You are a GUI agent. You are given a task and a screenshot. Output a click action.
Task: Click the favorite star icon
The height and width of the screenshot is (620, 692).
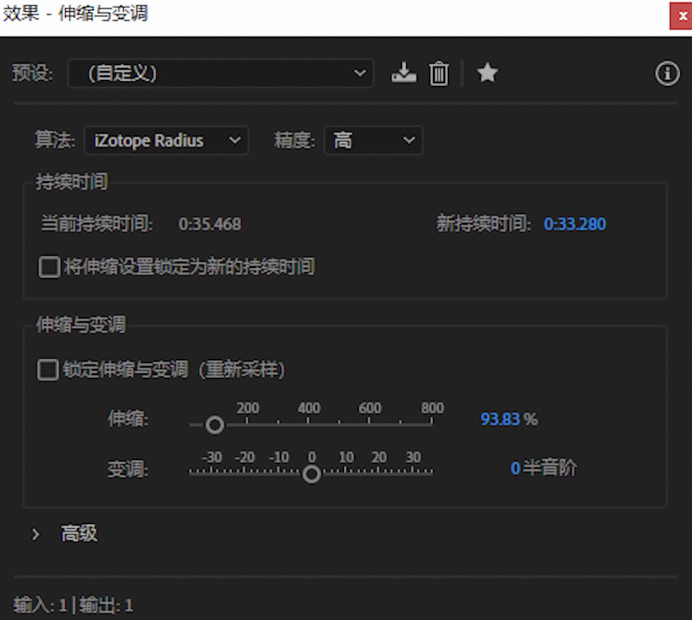(487, 73)
